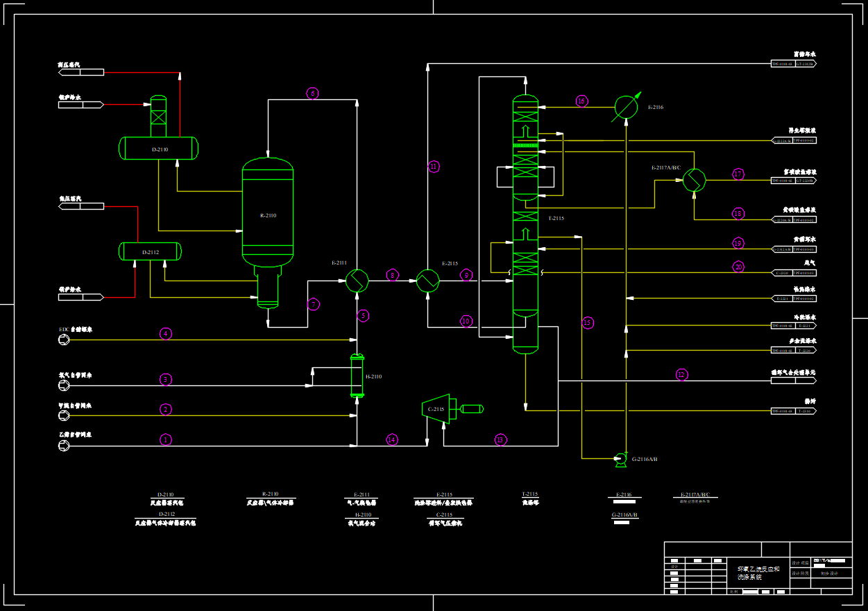
Task: Select stream number 20 marker
Action: [738, 267]
